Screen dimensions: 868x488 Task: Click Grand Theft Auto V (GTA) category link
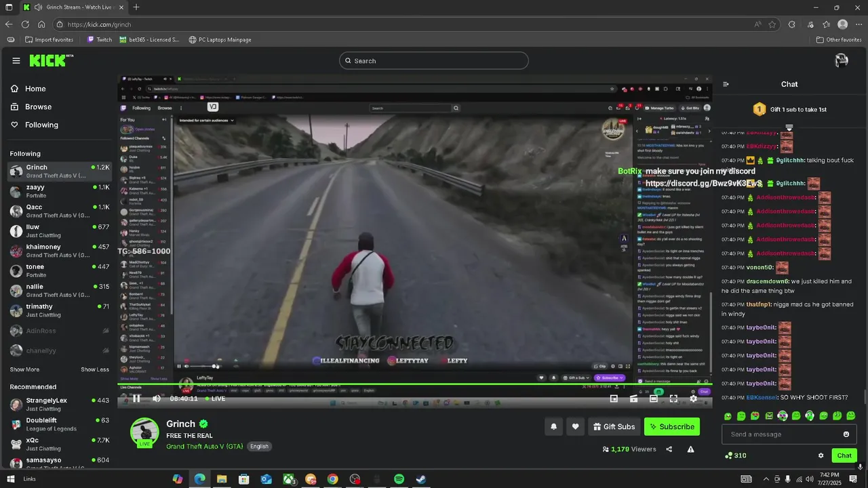204,446
